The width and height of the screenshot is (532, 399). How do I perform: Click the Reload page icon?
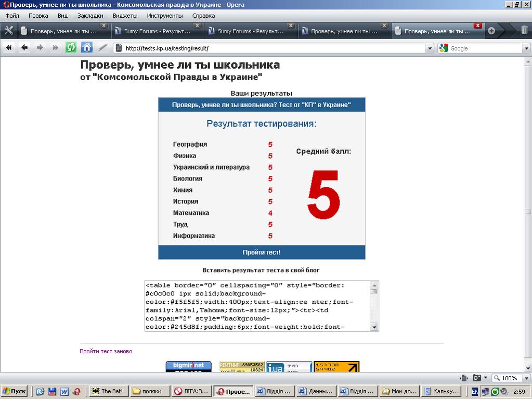[x=71, y=48]
